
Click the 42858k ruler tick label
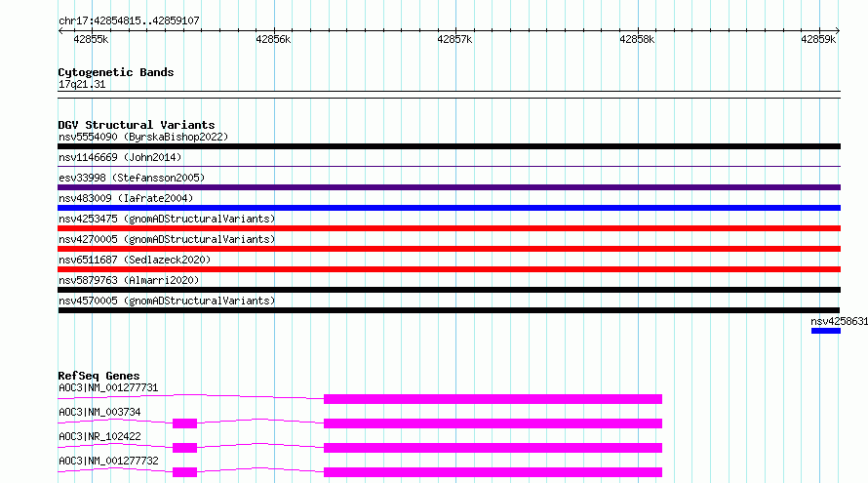637,39
